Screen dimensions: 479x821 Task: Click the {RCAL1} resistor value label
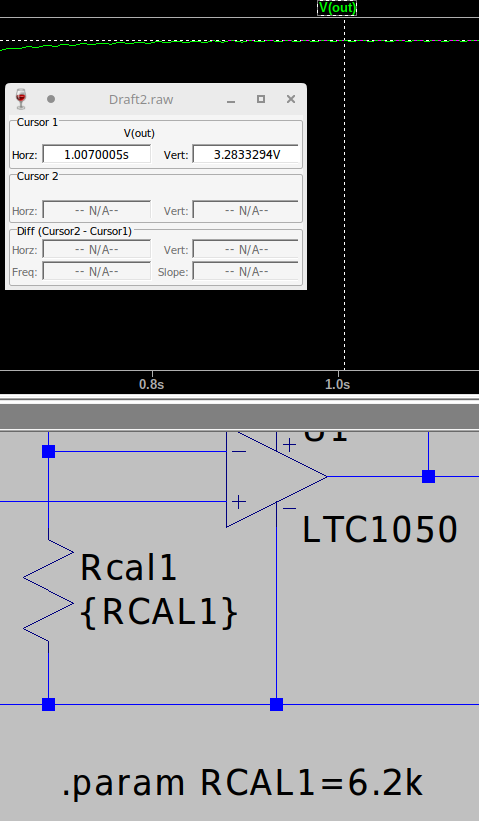pyautogui.click(x=159, y=612)
